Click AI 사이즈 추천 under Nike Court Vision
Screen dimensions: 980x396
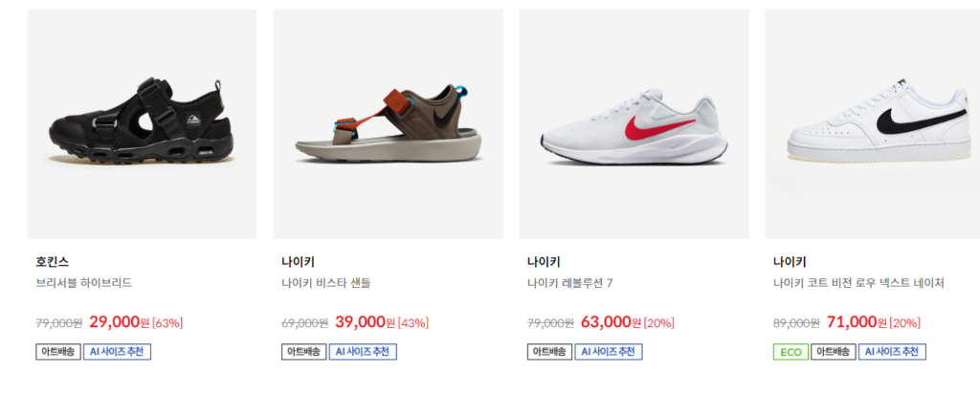tap(892, 352)
